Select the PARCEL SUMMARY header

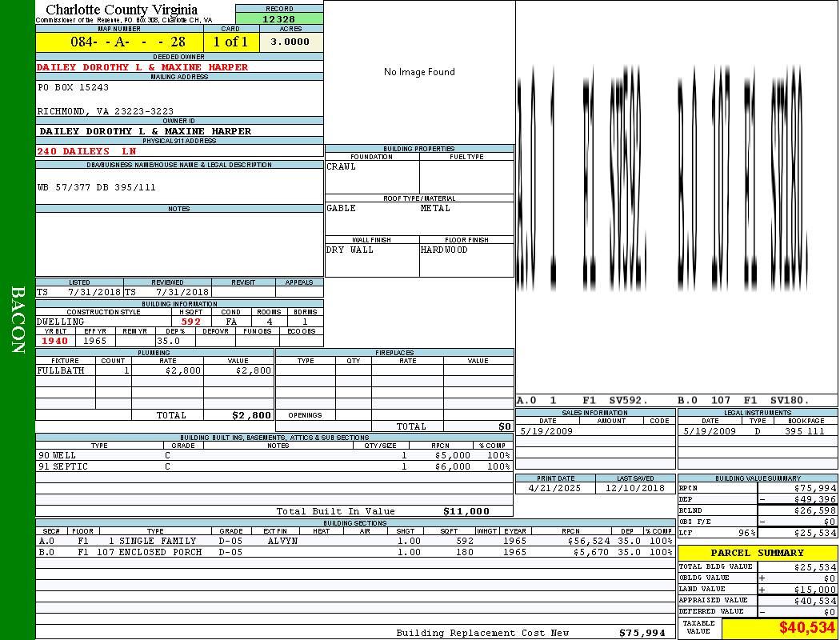(x=758, y=553)
